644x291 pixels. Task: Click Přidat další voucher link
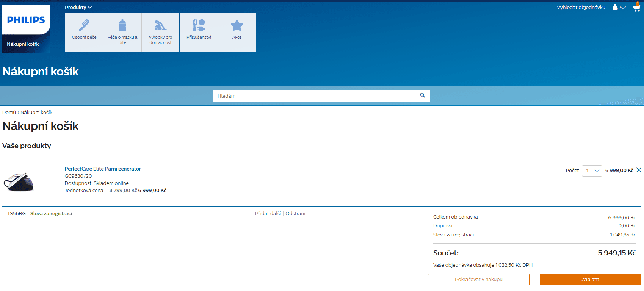coord(268,213)
